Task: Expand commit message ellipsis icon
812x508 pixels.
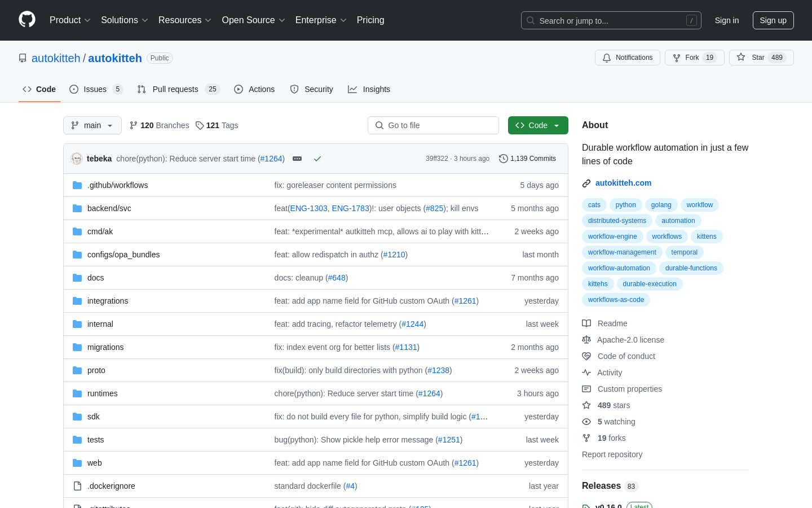Action: 297,159
